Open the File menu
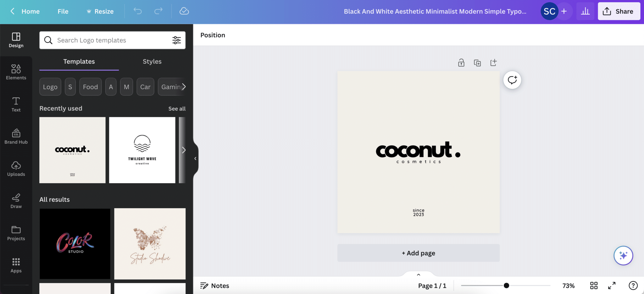The image size is (644, 294). [63, 11]
